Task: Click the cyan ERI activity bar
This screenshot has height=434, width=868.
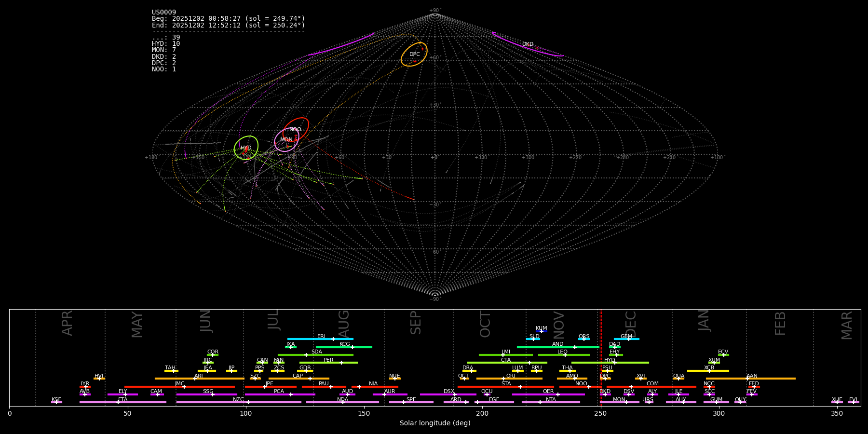Action: [x=320, y=339]
